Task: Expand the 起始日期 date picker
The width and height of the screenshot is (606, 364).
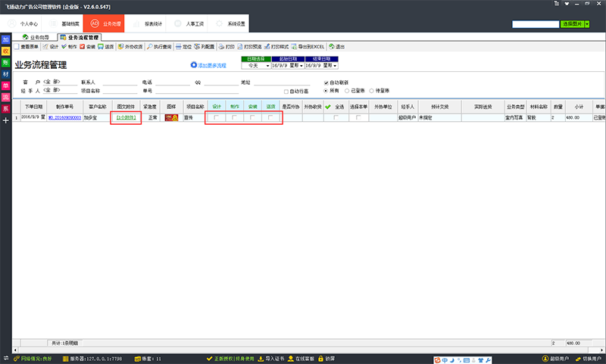Action: tap(301, 65)
